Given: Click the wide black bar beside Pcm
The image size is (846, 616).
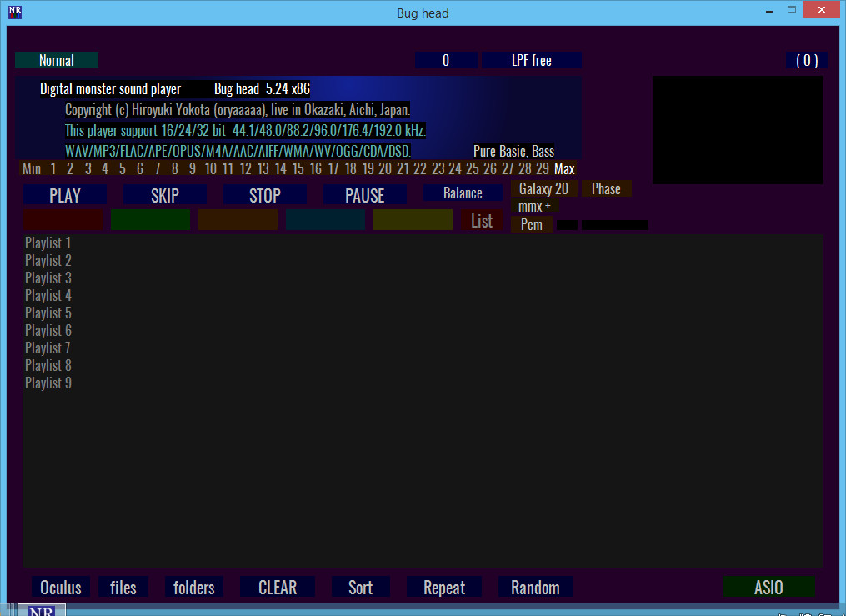Looking at the screenshot, I should (x=615, y=225).
